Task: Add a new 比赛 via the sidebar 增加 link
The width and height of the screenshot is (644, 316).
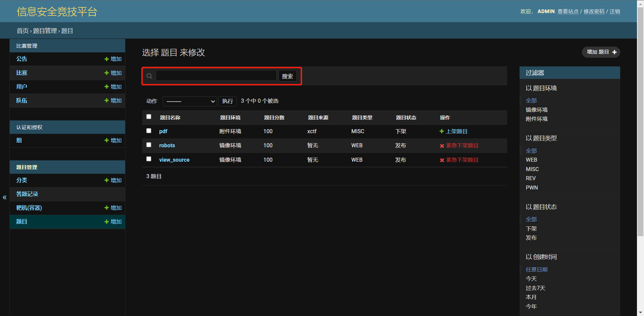Action: click(x=113, y=73)
